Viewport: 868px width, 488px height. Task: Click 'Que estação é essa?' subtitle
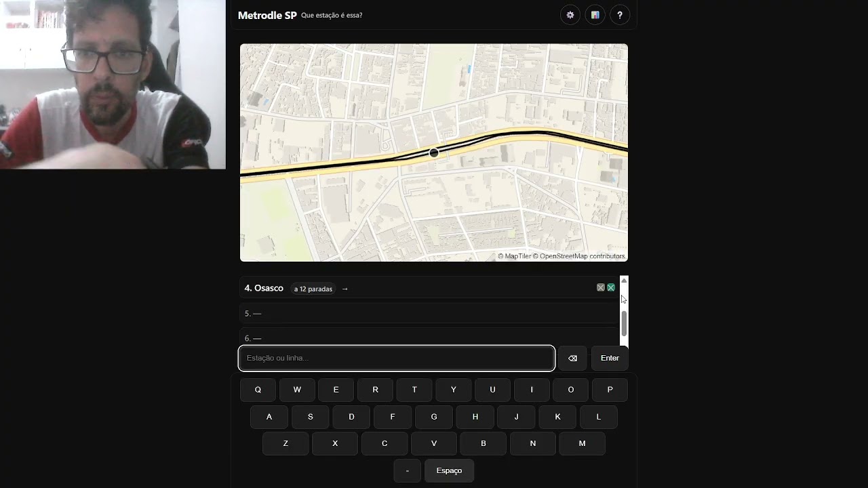[x=332, y=15]
